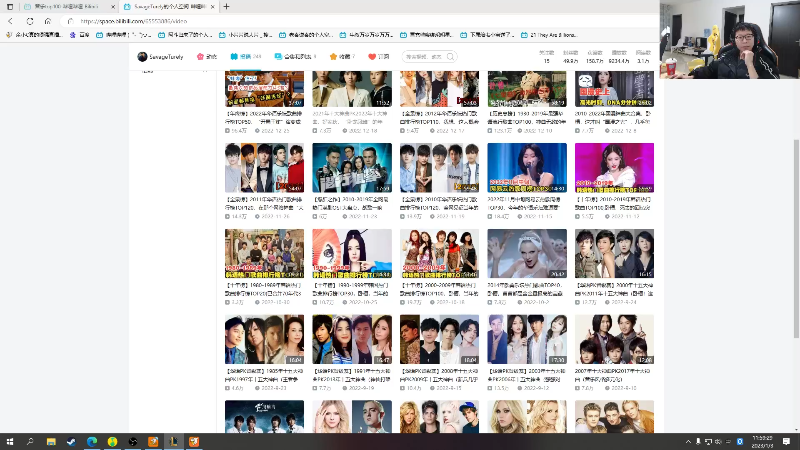Open the video title dated 2022-12-8
The height and width of the screenshot is (450, 800).
614,118
